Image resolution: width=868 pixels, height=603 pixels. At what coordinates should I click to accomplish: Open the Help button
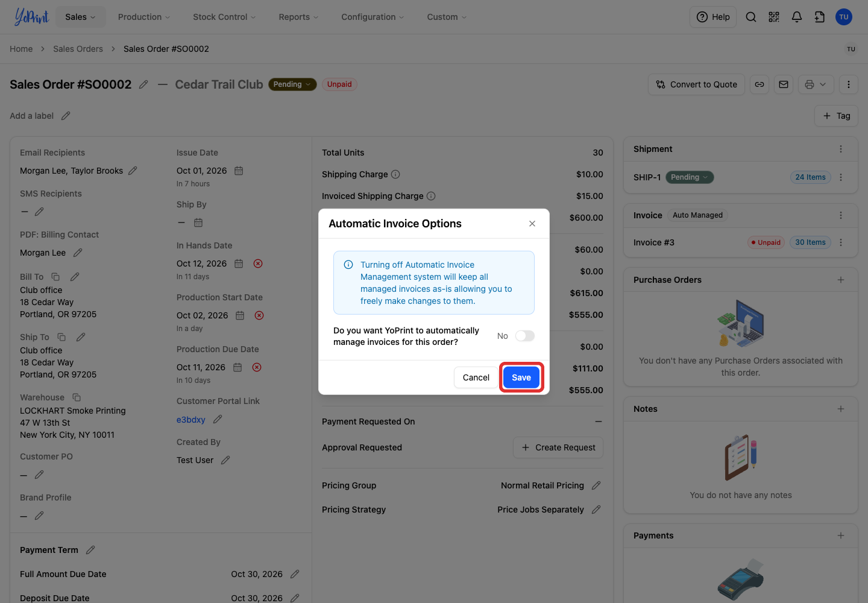point(713,17)
